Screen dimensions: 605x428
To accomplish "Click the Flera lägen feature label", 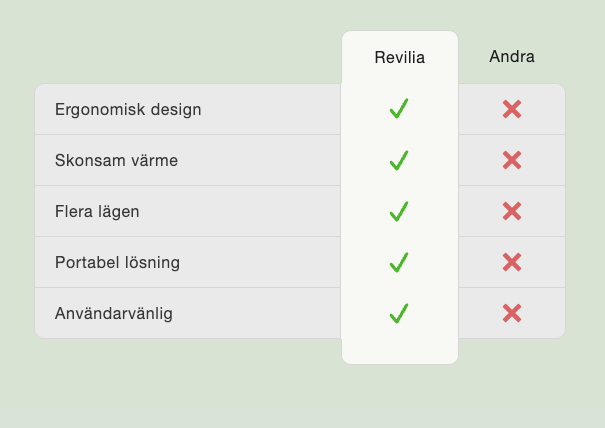I will 98,211.
